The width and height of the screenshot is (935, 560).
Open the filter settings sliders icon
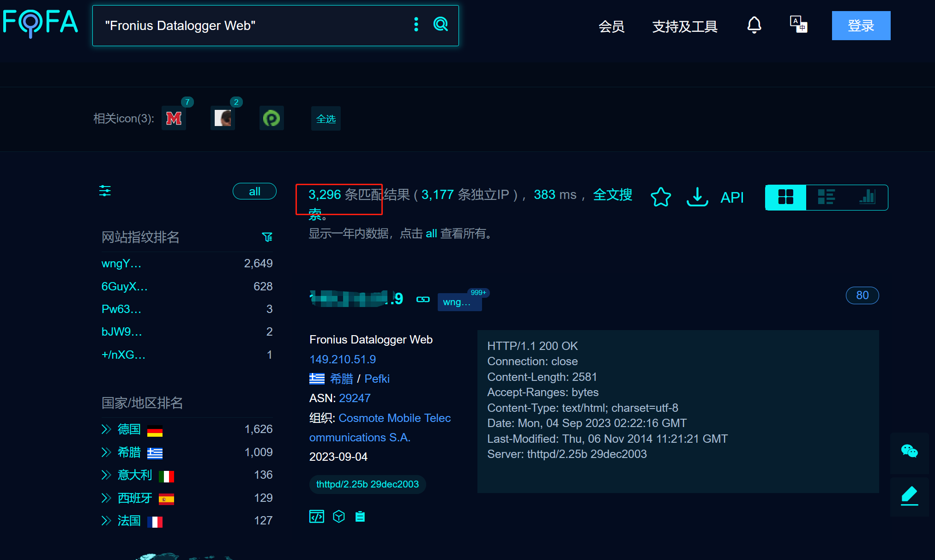(105, 191)
